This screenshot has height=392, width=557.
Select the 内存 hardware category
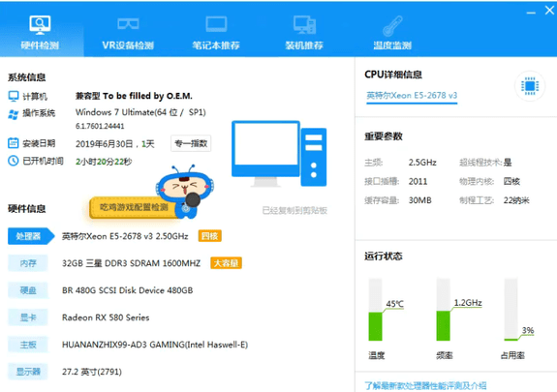coord(28,263)
